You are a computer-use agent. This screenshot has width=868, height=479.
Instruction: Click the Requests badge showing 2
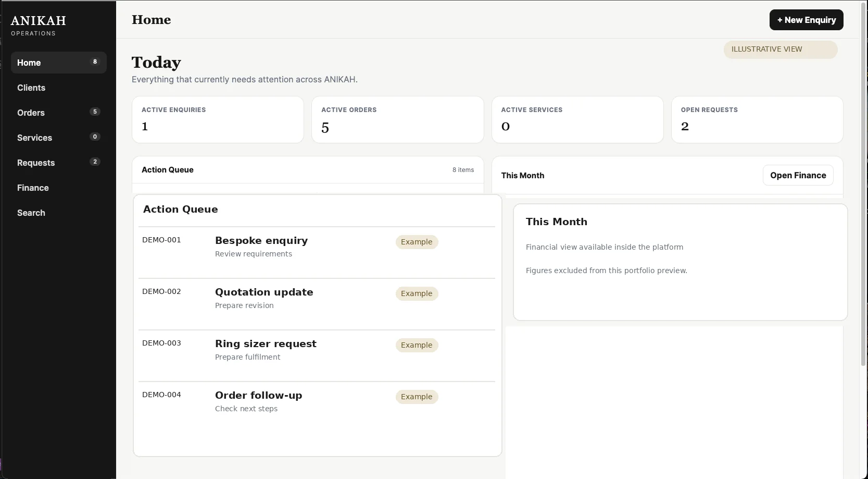tap(95, 162)
